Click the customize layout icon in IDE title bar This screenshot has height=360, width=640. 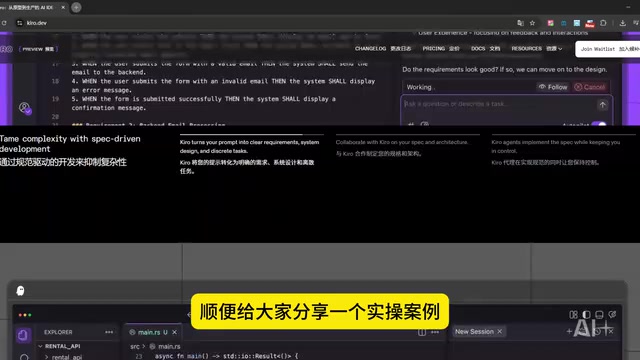click(573, 314)
